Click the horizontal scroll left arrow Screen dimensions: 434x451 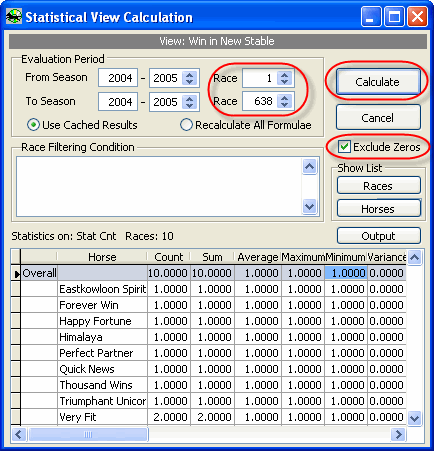tap(19, 434)
